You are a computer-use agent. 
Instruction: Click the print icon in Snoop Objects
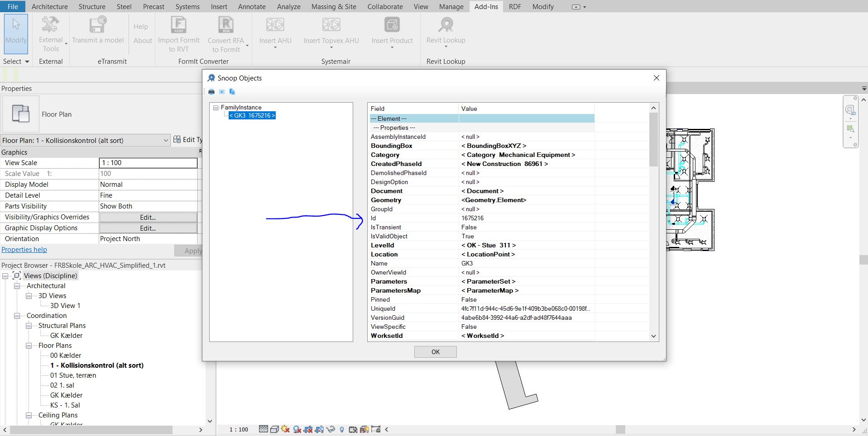[211, 92]
